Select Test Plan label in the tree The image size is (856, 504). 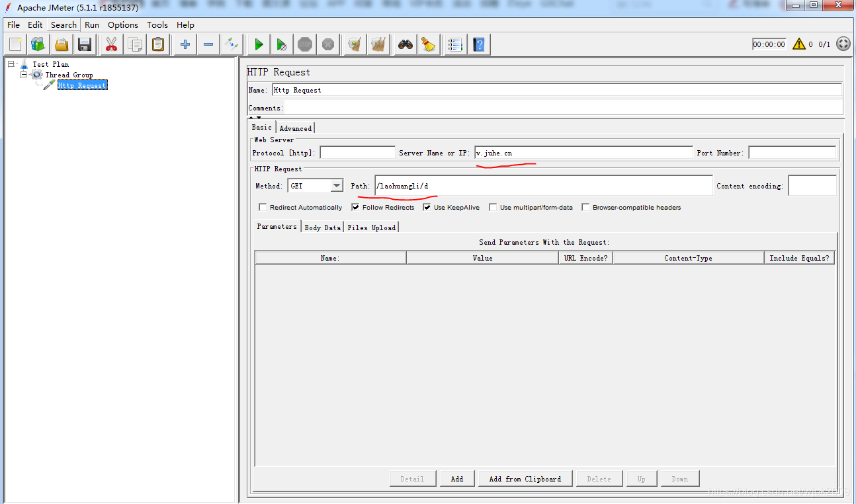(50, 64)
